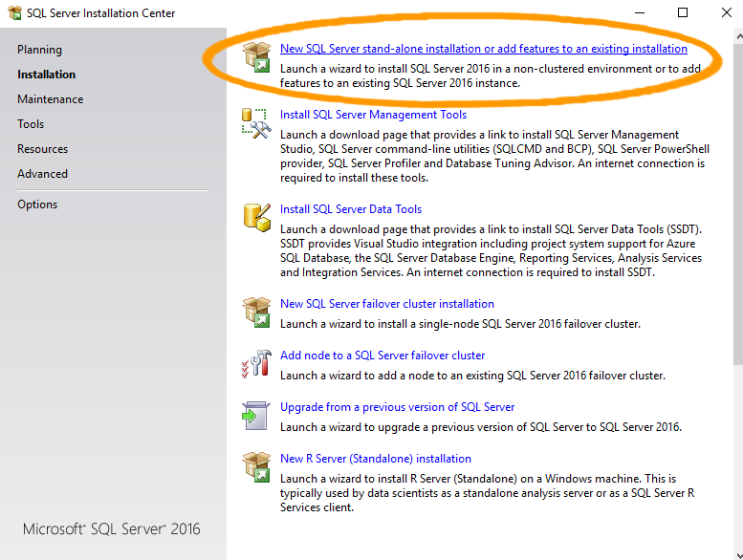The height and width of the screenshot is (560, 743).
Task: Click Add node to a SQL Server failover cluster
Action: coord(382,355)
